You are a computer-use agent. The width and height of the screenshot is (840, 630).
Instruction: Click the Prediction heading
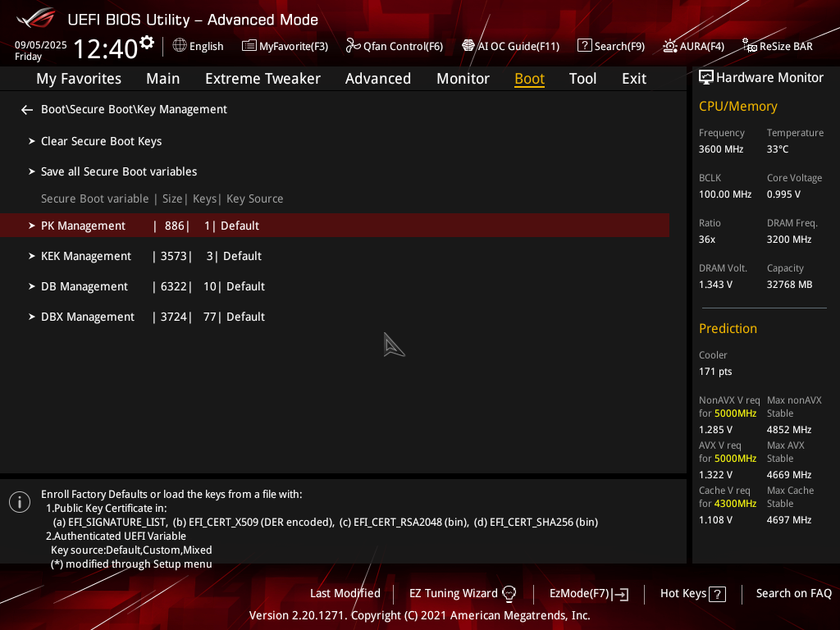728,328
